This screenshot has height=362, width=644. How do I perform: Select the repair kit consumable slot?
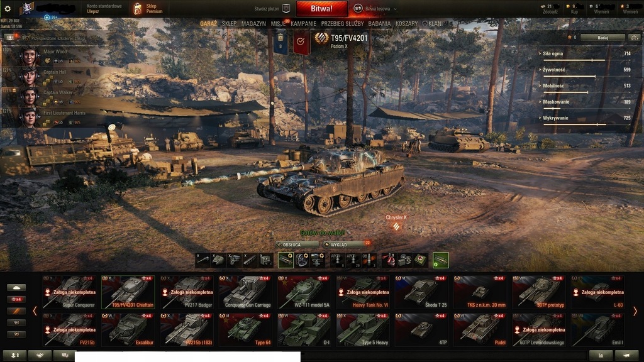click(404, 260)
